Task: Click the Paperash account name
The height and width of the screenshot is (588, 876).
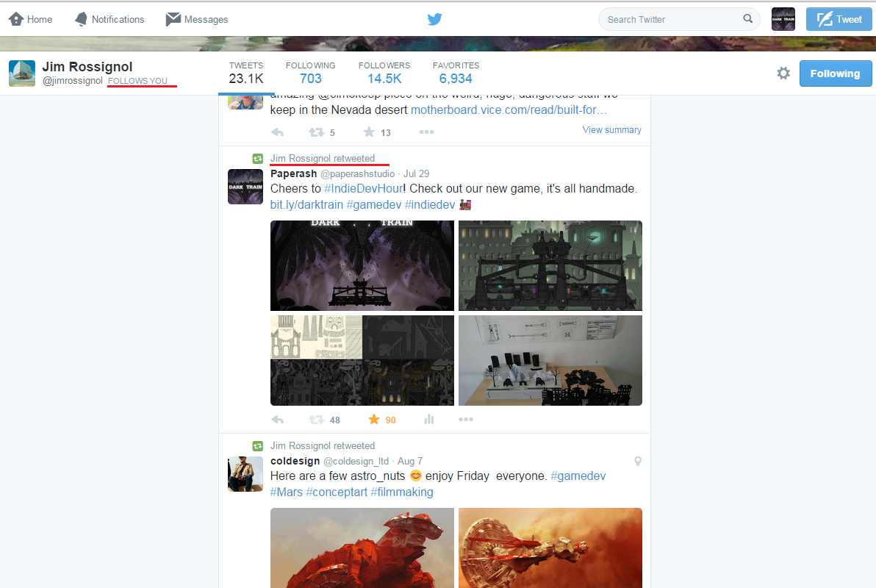Action: point(293,174)
